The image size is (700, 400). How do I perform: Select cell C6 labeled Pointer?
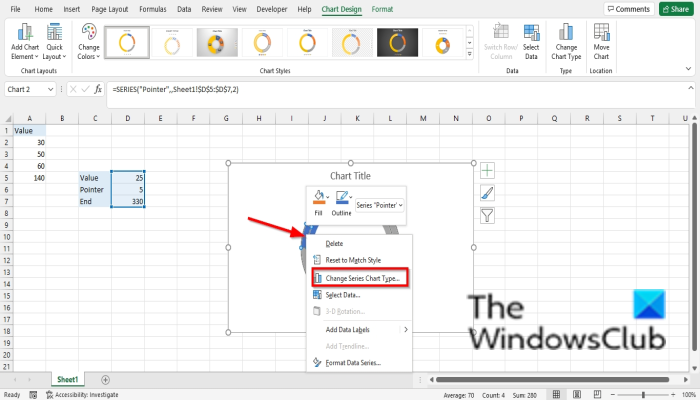click(x=95, y=189)
